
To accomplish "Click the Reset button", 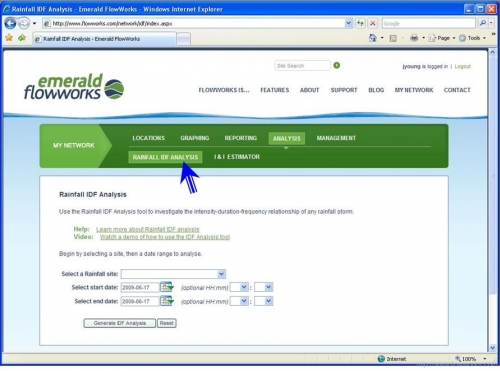I will [167, 323].
